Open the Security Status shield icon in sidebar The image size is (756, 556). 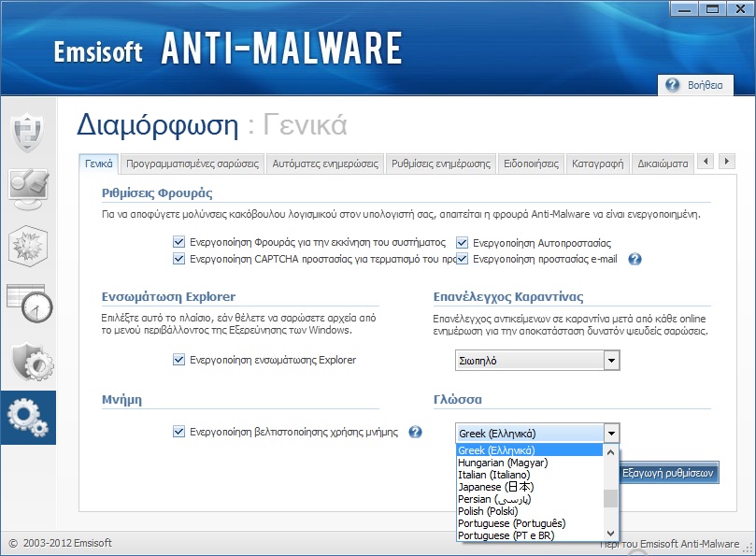28,131
